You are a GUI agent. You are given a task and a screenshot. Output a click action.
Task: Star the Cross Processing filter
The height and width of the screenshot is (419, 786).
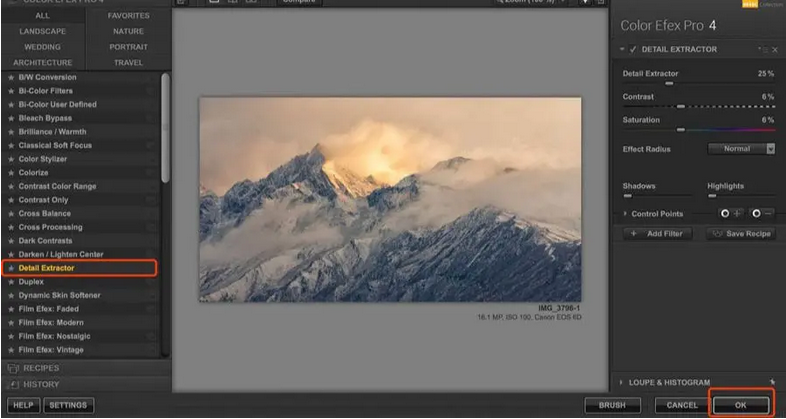point(11,228)
